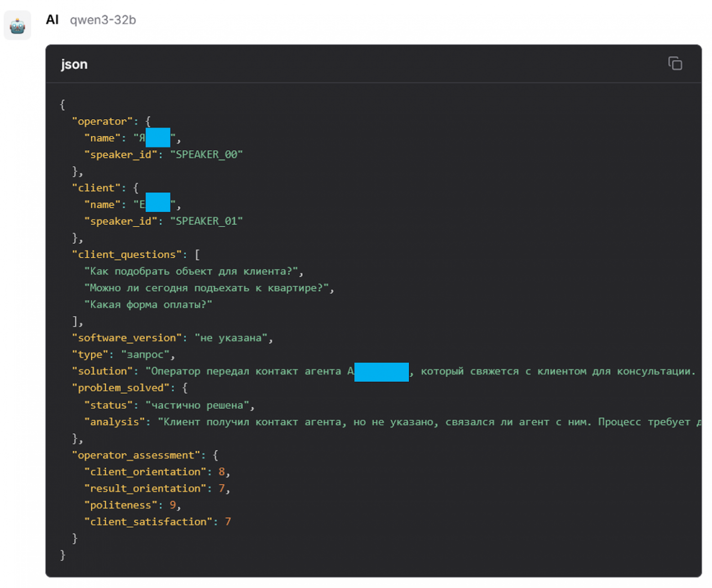Select the value "частично решена"

coord(197,405)
